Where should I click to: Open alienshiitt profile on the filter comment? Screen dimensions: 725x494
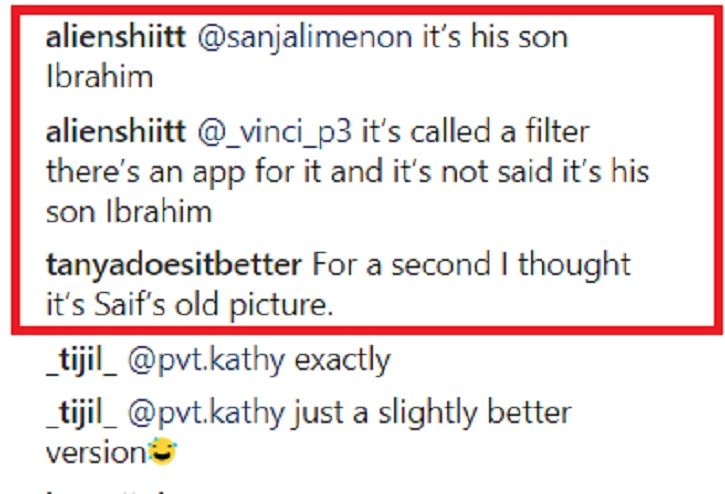(116, 131)
